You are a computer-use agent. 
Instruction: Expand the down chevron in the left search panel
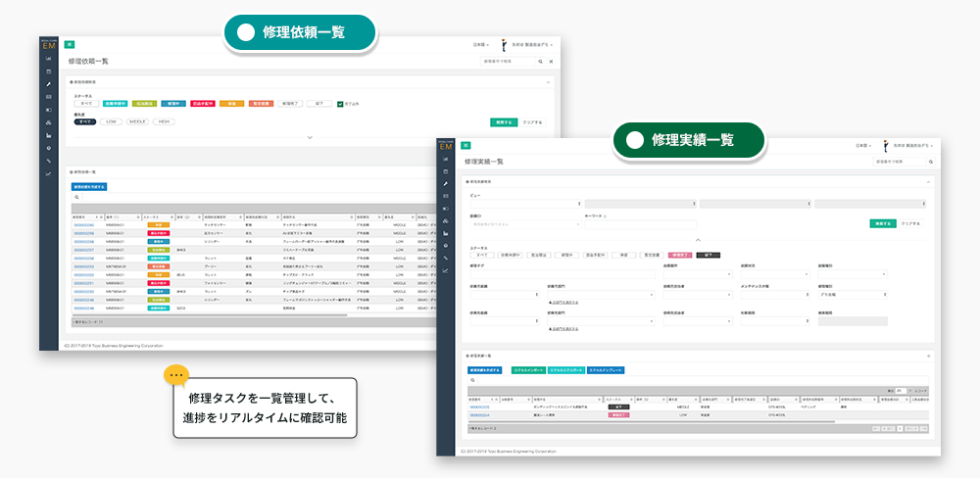click(310, 137)
